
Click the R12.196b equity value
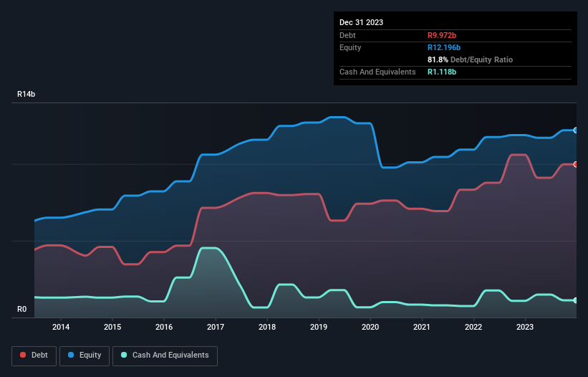pos(444,47)
